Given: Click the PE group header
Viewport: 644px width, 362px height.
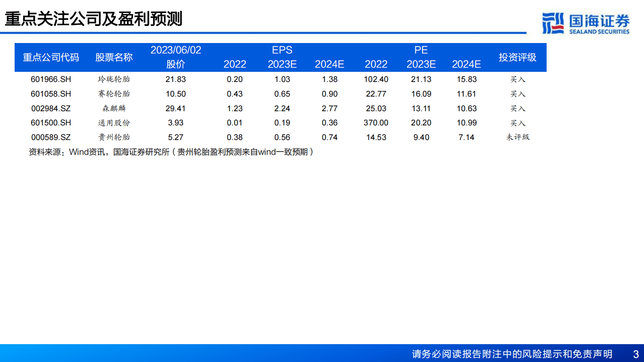Looking at the screenshot, I should pyautogui.click(x=421, y=50).
